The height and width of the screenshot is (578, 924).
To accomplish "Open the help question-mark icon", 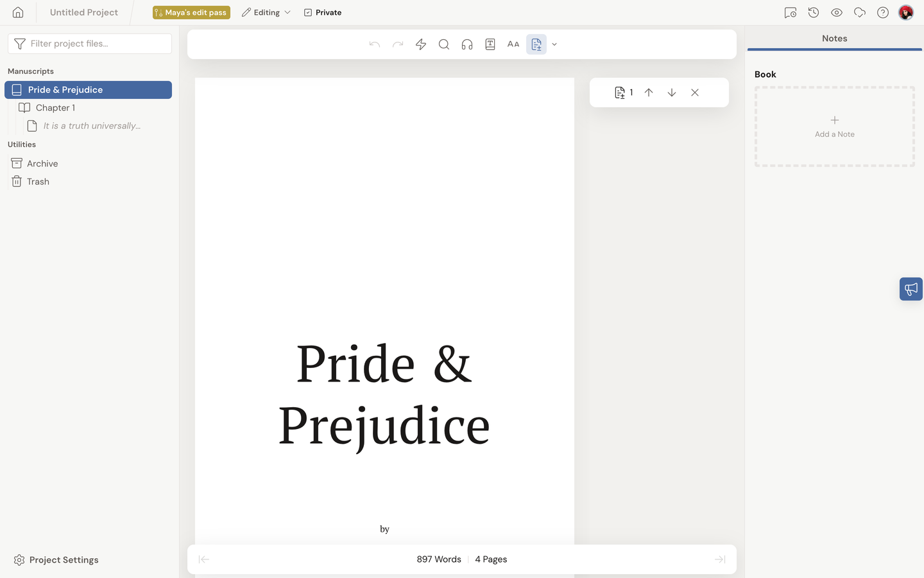I will pyautogui.click(x=883, y=12).
